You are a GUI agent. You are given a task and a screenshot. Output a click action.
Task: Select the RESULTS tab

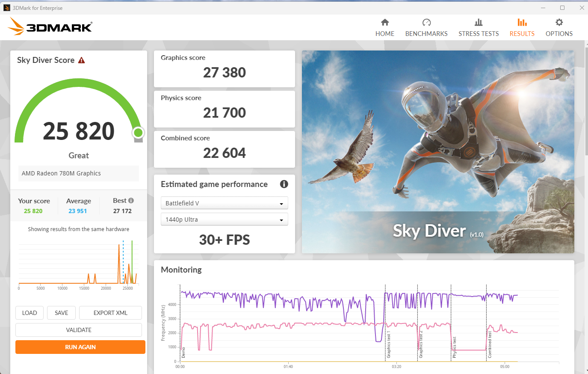(522, 28)
